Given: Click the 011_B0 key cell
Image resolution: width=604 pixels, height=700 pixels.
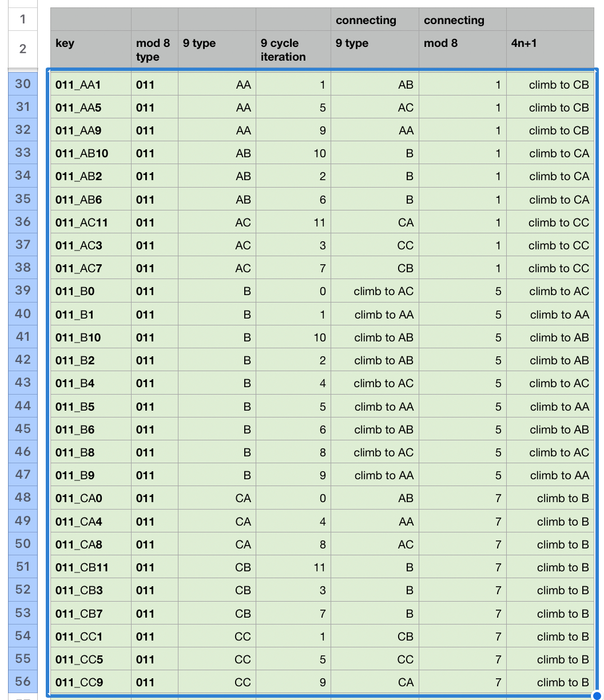Looking at the screenshot, I should [x=90, y=292].
